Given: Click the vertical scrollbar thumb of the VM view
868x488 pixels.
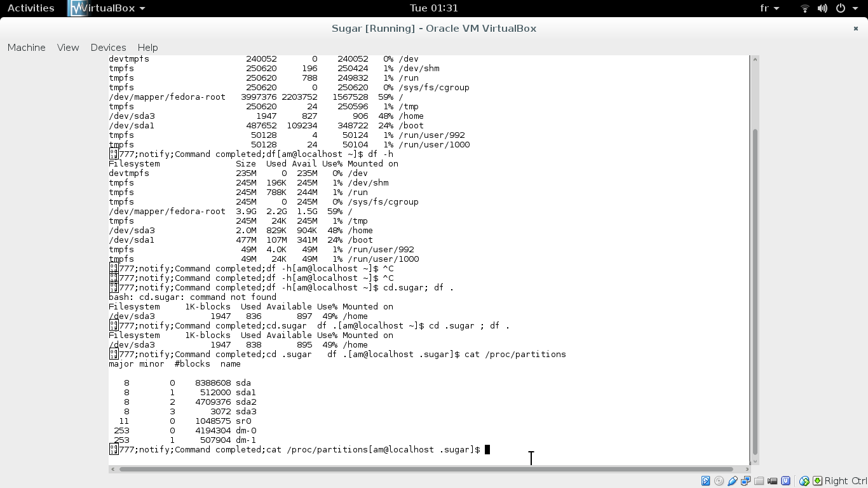Looking at the screenshot, I should click(x=755, y=291).
